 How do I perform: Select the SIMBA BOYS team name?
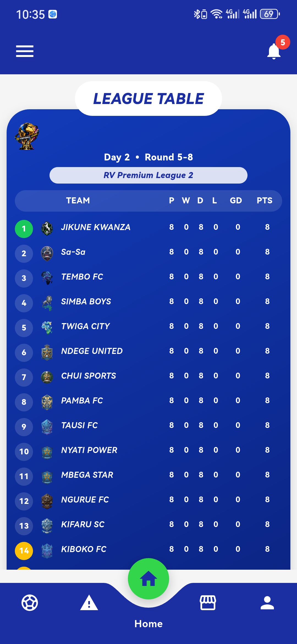[86, 302]
